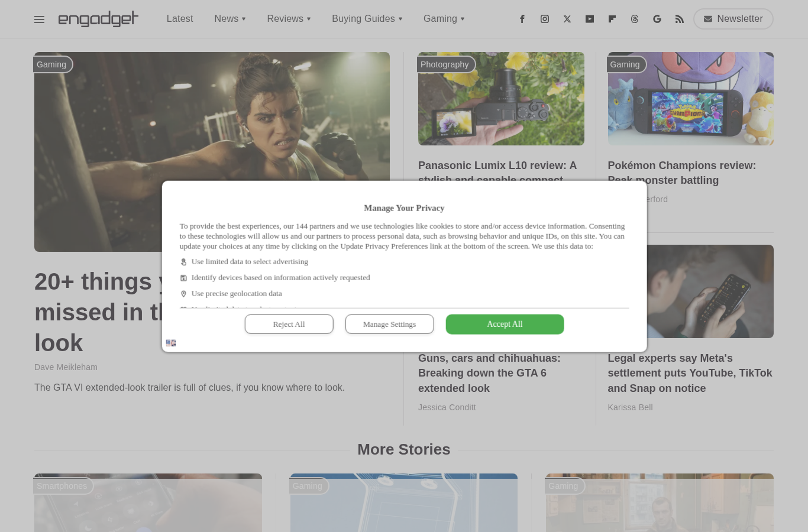Select the Gaming tag on Pokémon Champions image
The image size is (808, 532).
[x=626, y=64]
